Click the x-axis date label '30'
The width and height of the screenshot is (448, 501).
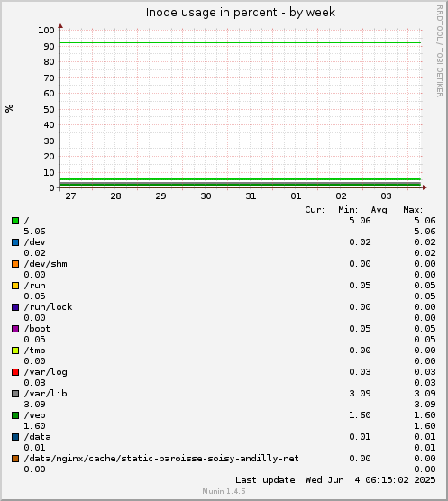point(206,196)
